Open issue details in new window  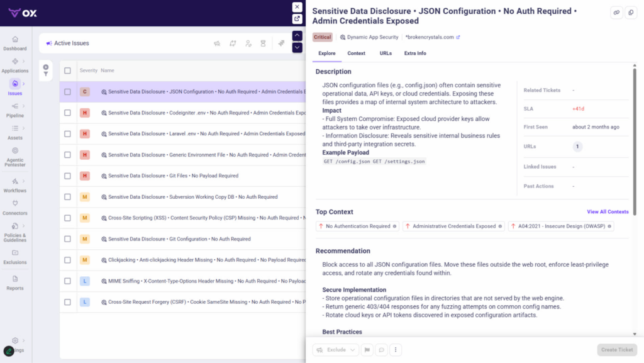coord(297,19)
